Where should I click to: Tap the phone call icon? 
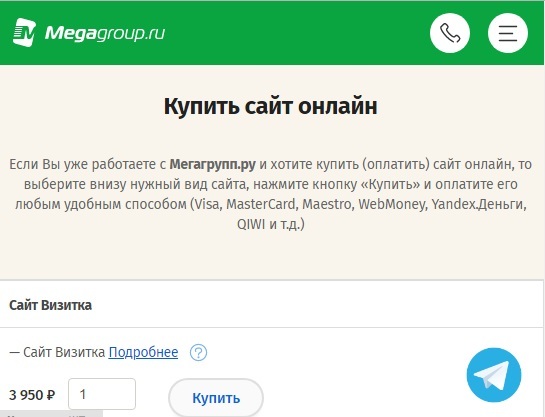coord(450,33)
